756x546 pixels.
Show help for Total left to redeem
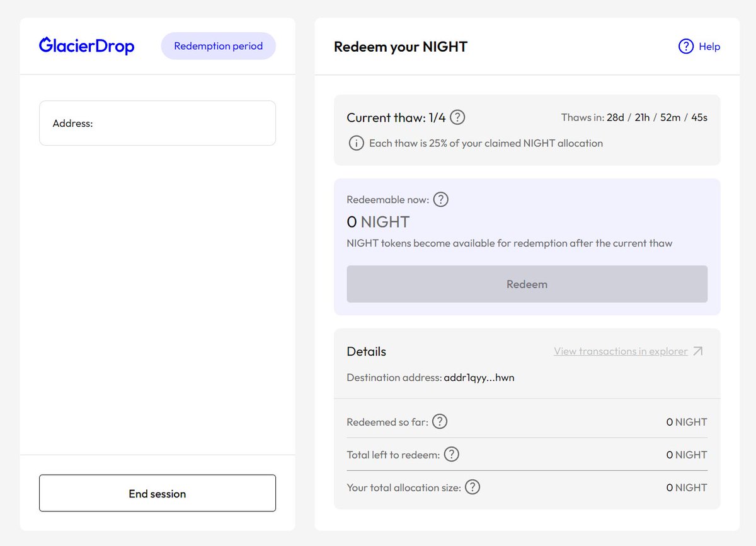point(452,455)
